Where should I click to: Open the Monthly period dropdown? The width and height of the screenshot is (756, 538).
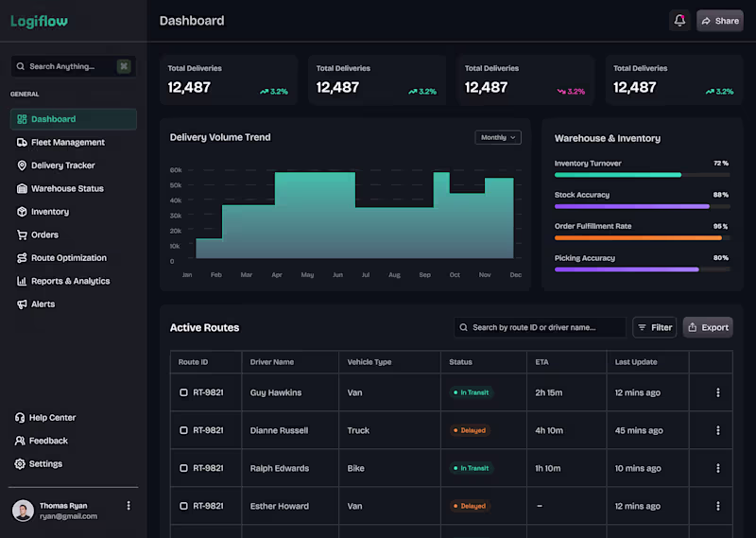(x=498, y=137)
